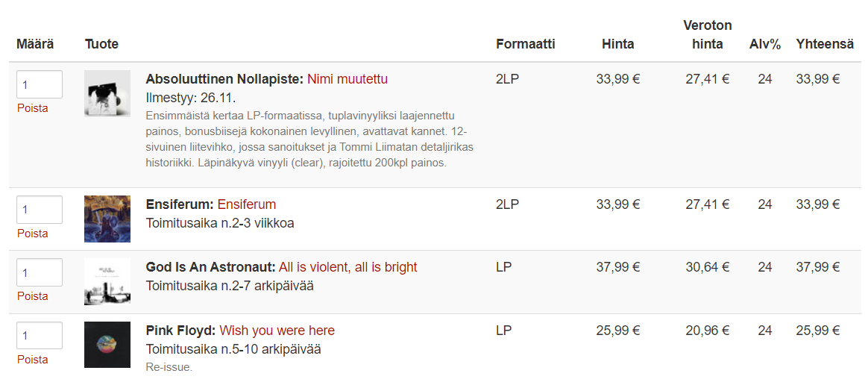
Task: Remove Absoluuttinen Nollapiste with Poista
Action: 33,108
